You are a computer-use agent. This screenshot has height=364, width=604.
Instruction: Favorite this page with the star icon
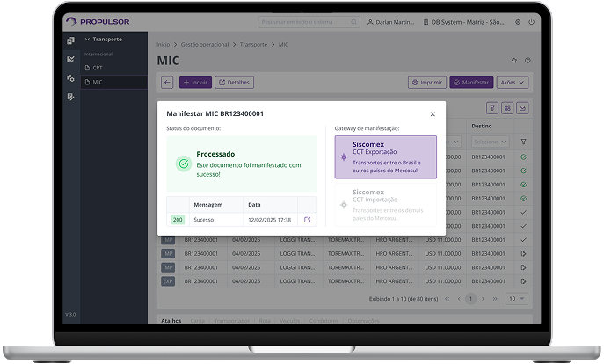point(514,61)
